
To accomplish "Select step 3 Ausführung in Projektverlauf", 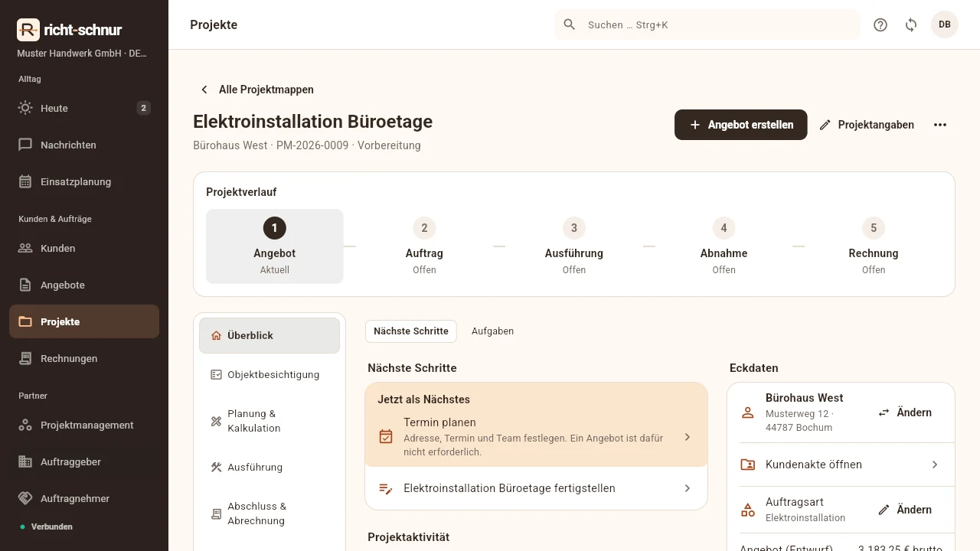I will pos(574,246).
